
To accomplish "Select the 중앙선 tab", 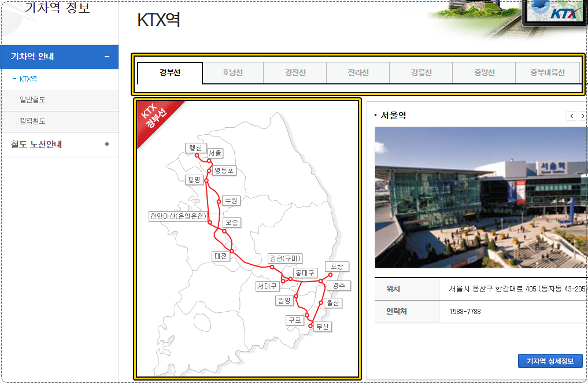I will tap(484, 72).
